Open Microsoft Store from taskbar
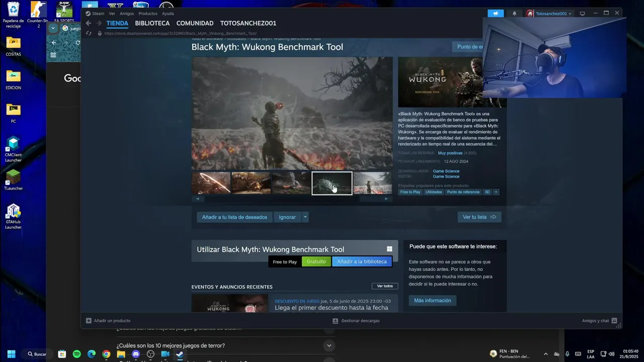This screenshot has height=362, width=644. [x=62, y=354]
